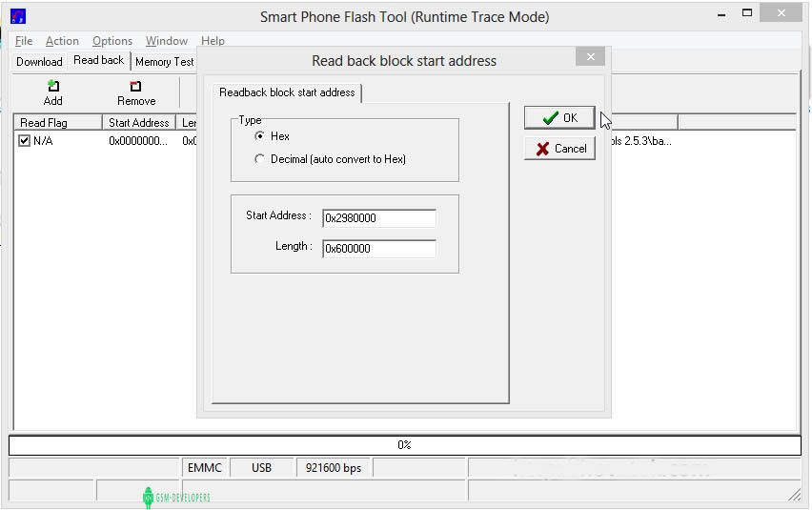Viewport: 812px width, 510px height.
Task: Click the 0% progress bar
Action: (x=405, y=445)
